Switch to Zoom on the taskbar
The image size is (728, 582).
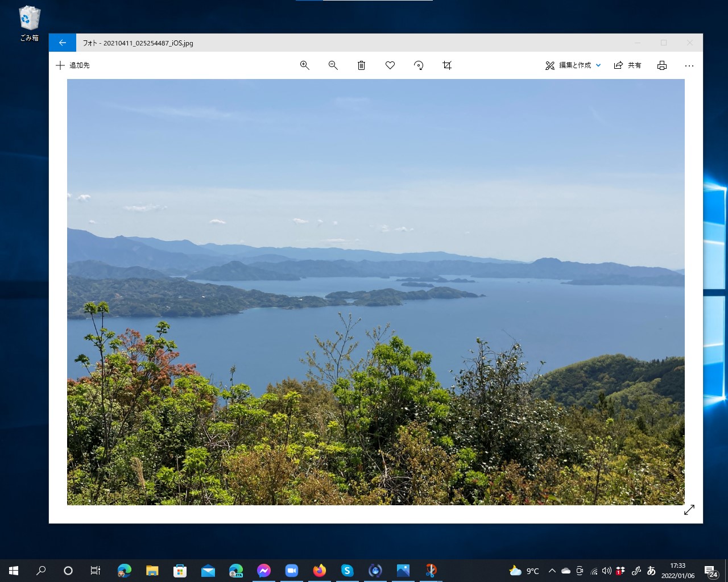[x=291, y=571]
